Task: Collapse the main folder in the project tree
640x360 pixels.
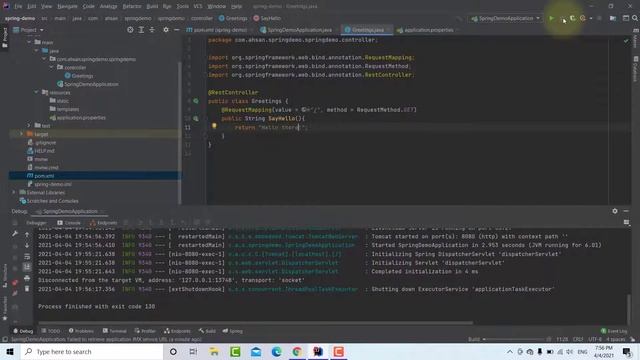Action: coord(29,42)
